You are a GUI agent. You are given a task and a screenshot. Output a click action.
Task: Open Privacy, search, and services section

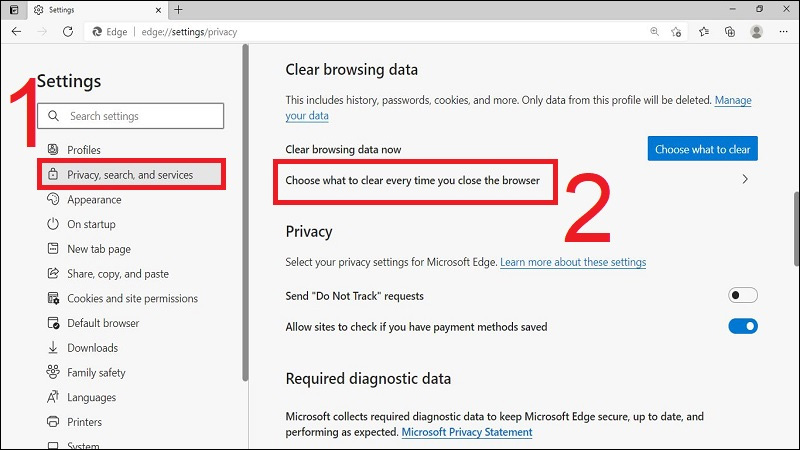pyautogui.click(x=130, y=175)
